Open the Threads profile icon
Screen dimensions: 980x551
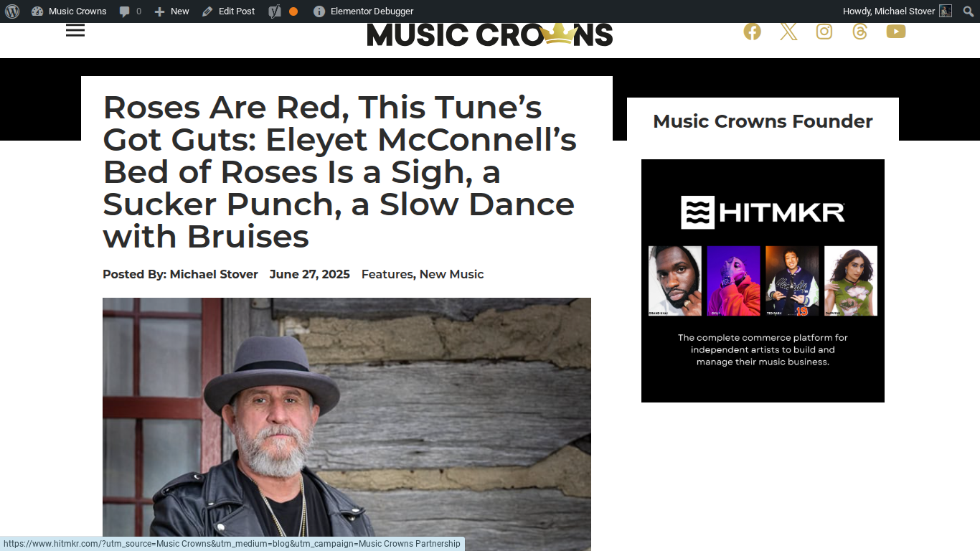coord(859,32)
